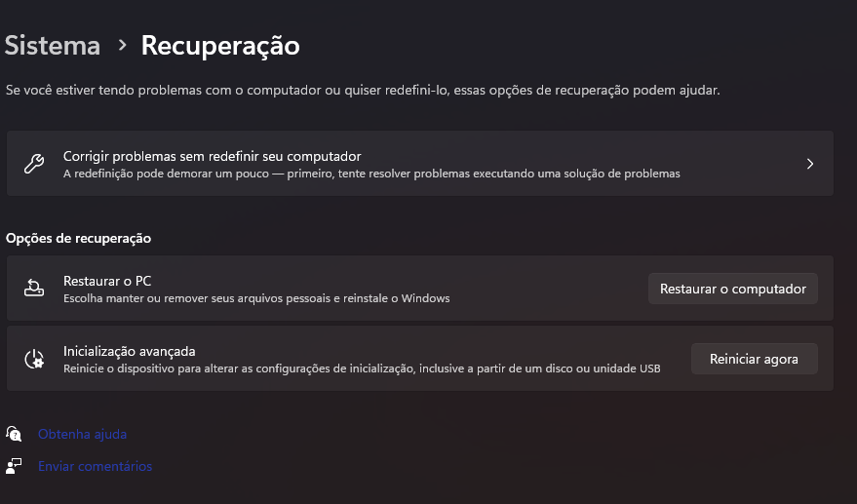Click the Inicialização avançada power-gear icon
Screen dimensions: 857x504
pyautogui.click(x=34, y=359)
